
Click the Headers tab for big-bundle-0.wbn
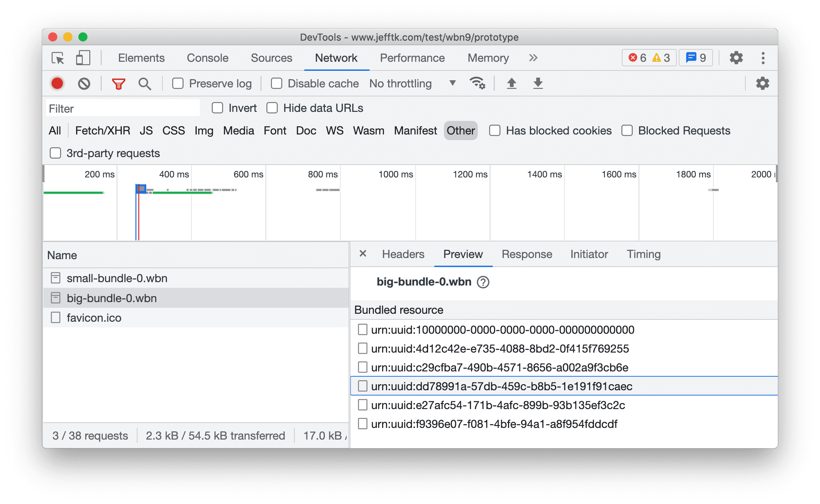click(403, 254)
